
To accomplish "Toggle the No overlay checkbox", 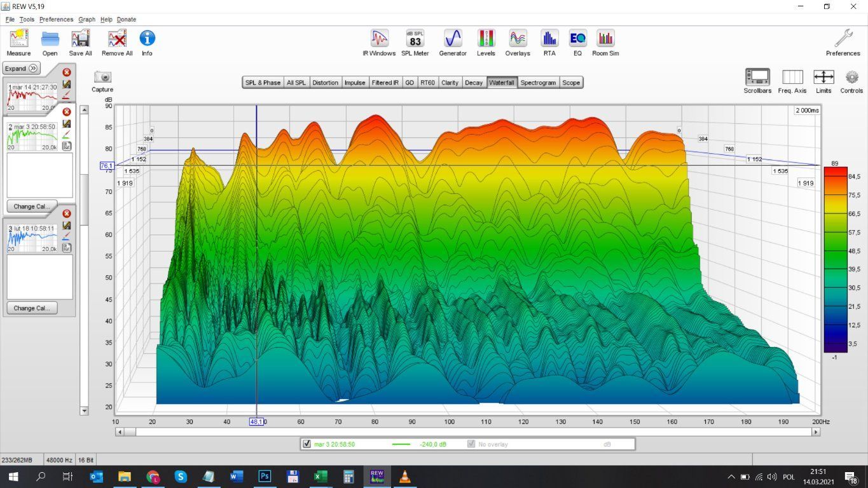I will (471, 444).
